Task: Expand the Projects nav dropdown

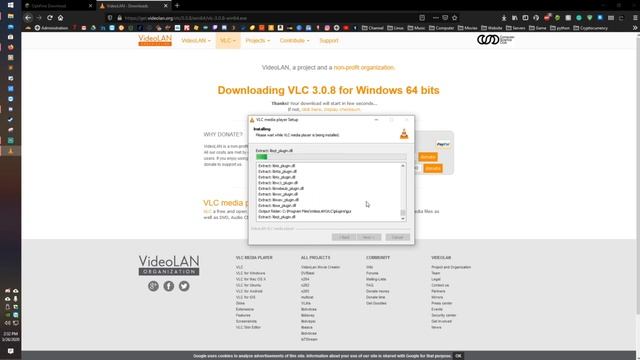Action: (x=258, y=40)
